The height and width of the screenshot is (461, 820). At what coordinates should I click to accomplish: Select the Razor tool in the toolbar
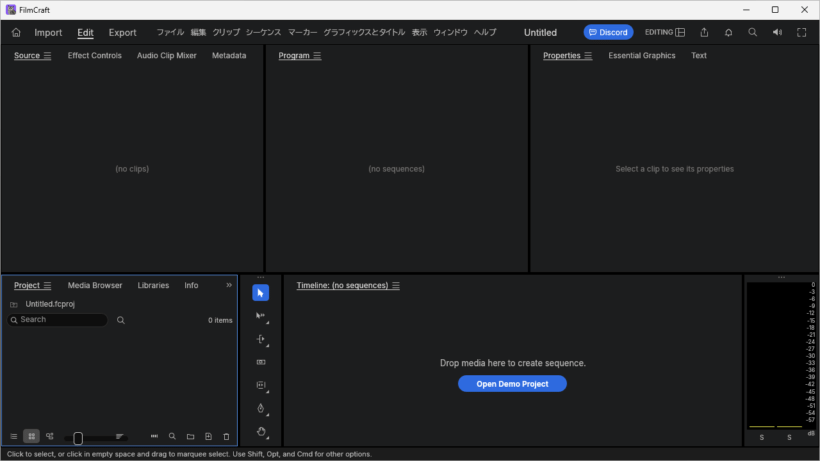[260, 362]
